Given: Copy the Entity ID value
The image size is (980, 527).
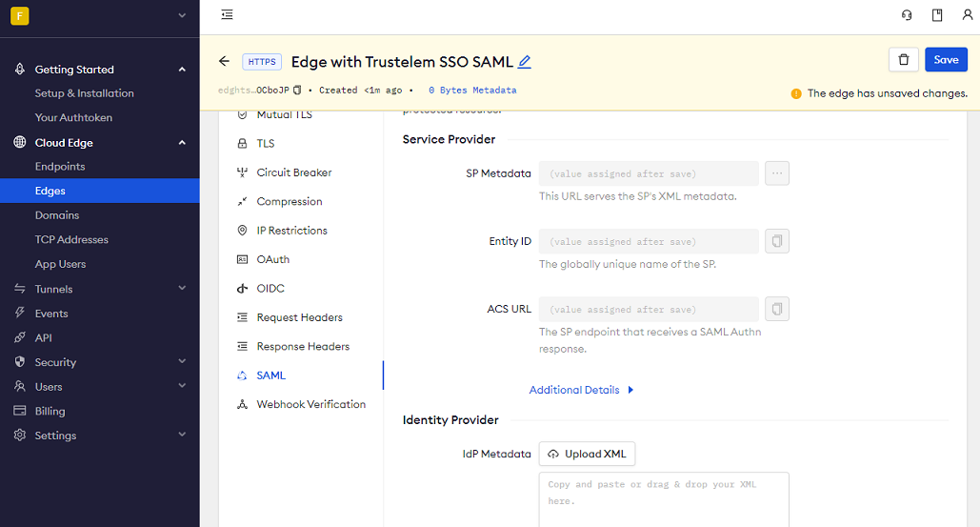Looking at the screenshot, I should click(x=777, y=241).
